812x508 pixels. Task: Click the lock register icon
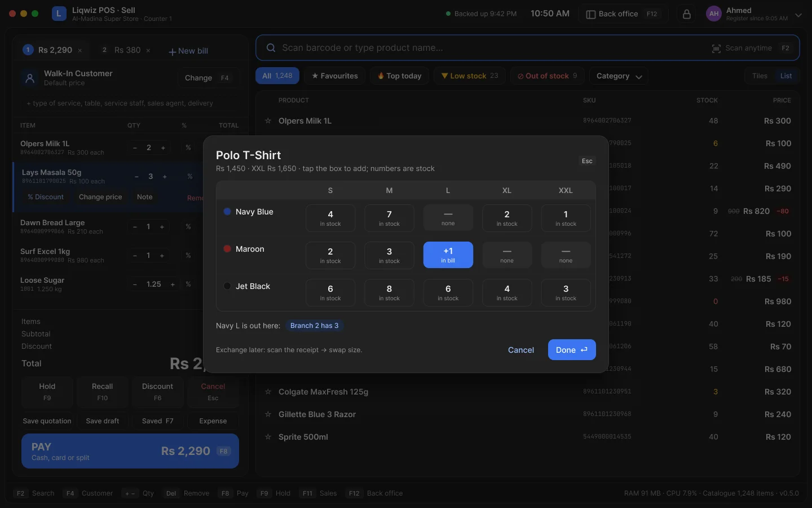coord(686,14)
